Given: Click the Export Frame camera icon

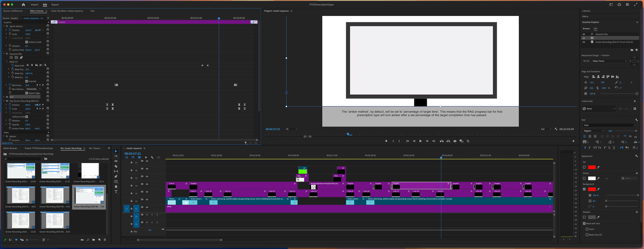Looking at the screenshot, I should coord(455,141).
